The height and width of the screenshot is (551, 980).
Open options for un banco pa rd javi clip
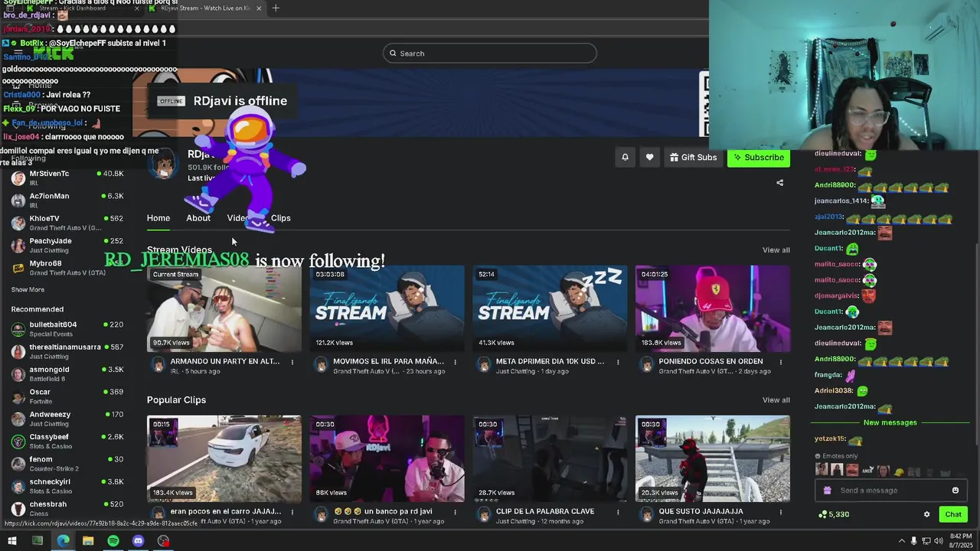tap(455, 512)
